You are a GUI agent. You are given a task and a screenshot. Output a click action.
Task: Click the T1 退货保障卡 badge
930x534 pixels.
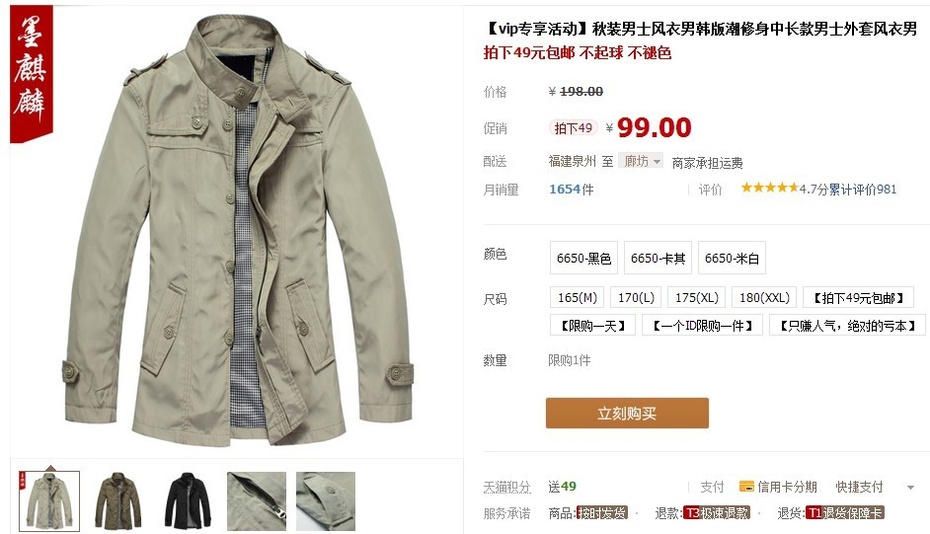pos(845,513)
